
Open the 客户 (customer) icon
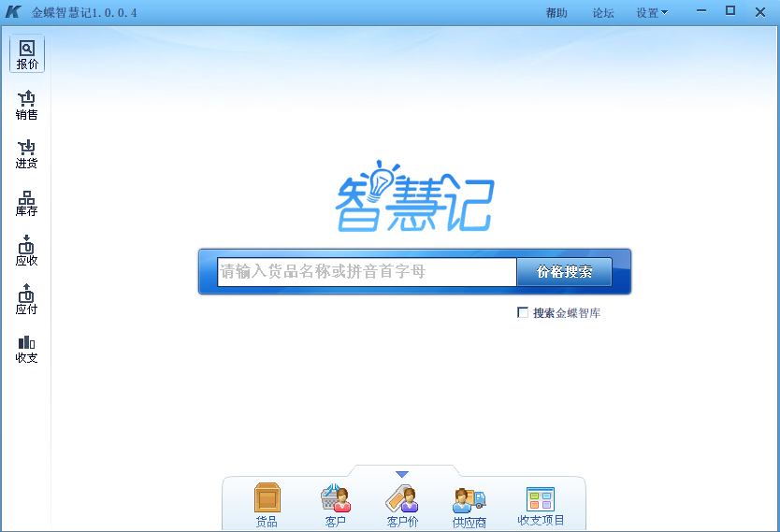tap(335, 505)
